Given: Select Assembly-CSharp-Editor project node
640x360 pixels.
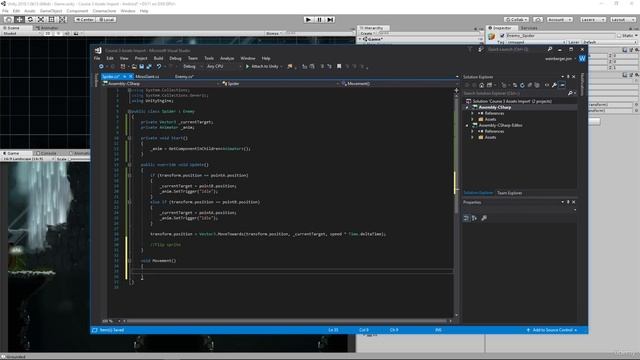Looking at the screenshot, I should click(x=500, y=125).
